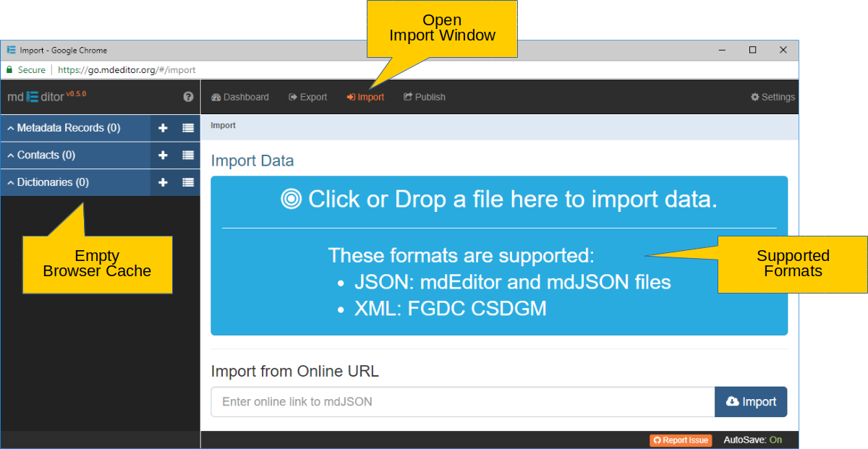Open Settings in the top navigation
Image resolution: width=868 pixels, height=449 pixels.
click(x=773, y=97)
